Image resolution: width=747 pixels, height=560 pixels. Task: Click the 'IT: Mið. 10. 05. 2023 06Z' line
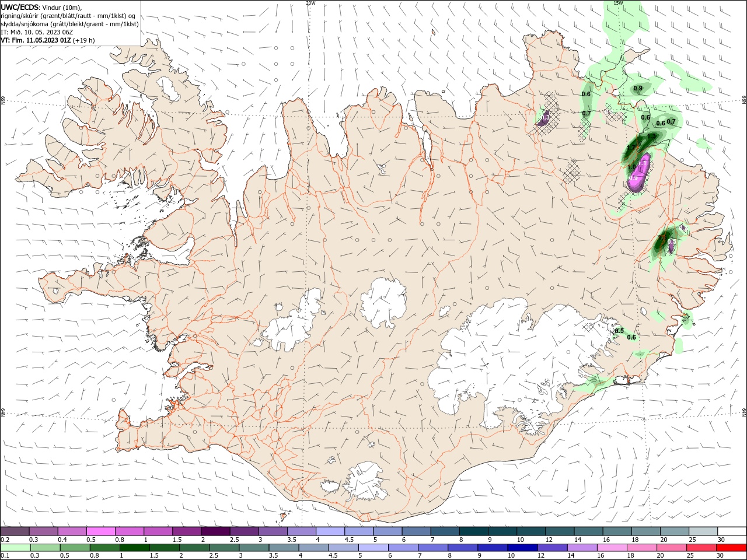(x=37, y=32)
